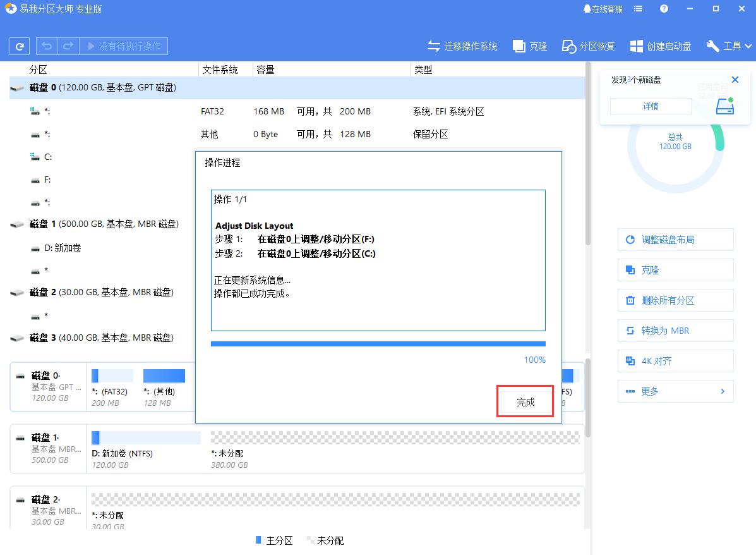Click the Undo arrow icon

(45, 46)
